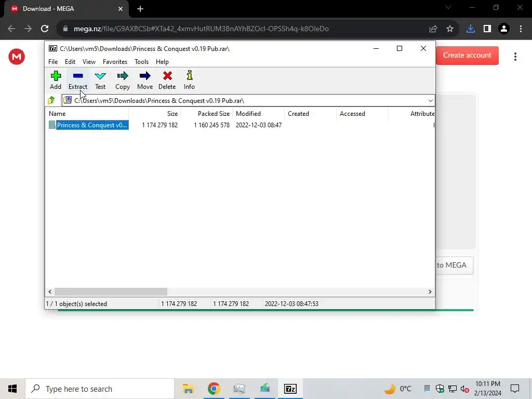Open the Edit menu
The width and height of the screenshot is (532, 399).
(70, 62)
